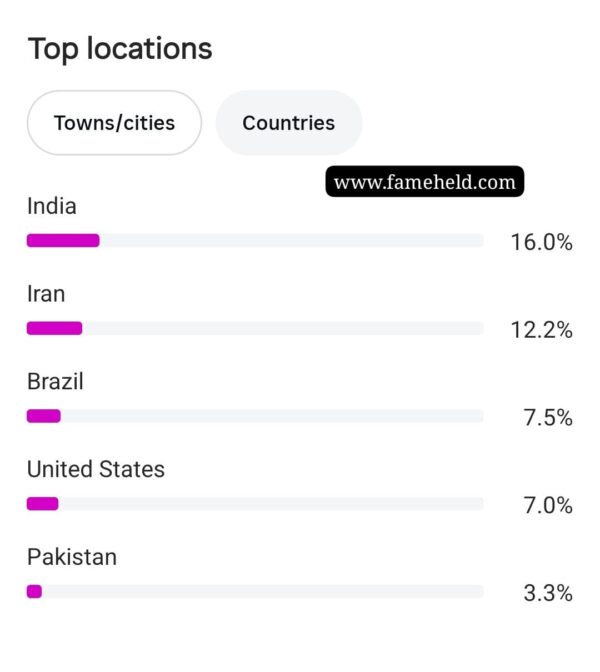Click the Top locations heading
This screenshot has height=672, width=600.
pyautogui.click(x=120, y=49)
